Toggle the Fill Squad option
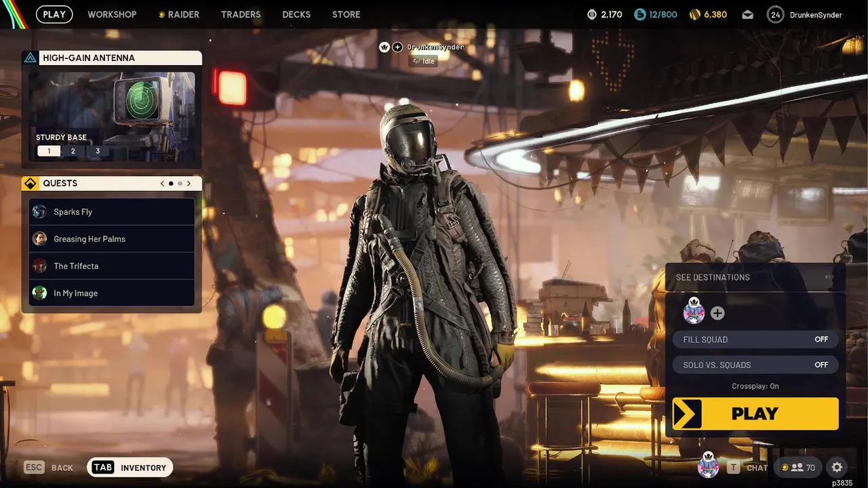 pos(755,340)
